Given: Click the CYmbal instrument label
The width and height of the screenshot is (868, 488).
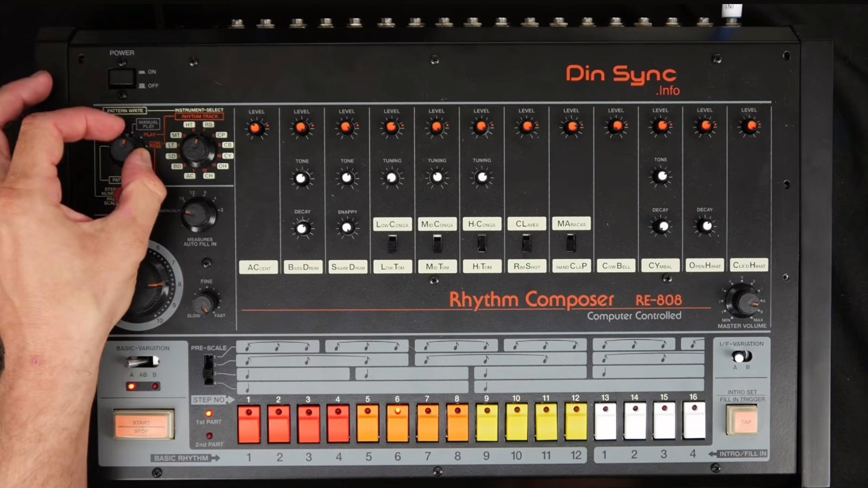Looking at the screenshot, I should tap(660, 266).
